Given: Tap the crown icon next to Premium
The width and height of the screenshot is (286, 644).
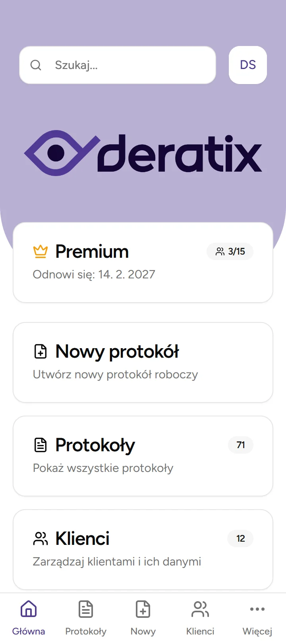Looking at the screenshot, I should (x=40, y=251).
